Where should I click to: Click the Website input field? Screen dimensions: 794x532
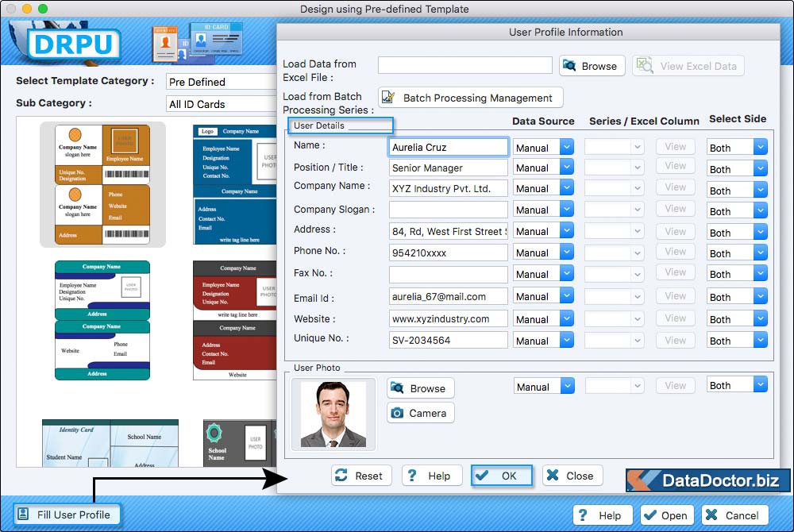pos(449,319)
